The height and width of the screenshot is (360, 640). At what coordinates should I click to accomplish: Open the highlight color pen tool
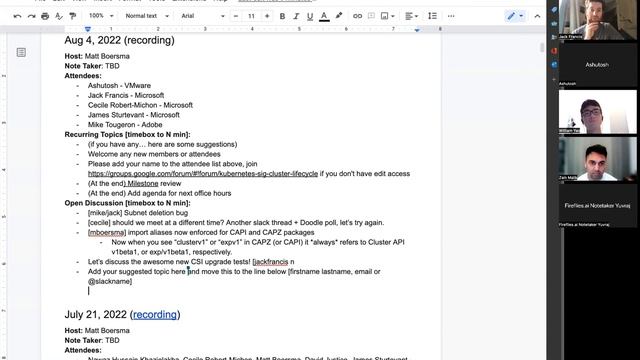click(339, 16)
